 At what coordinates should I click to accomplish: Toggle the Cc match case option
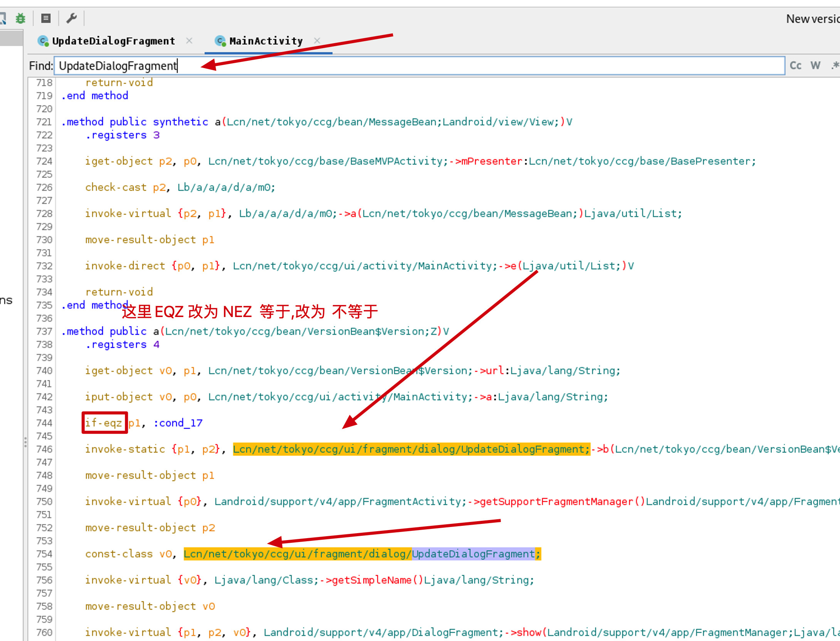pyautogui.click(x=795, y=65)
